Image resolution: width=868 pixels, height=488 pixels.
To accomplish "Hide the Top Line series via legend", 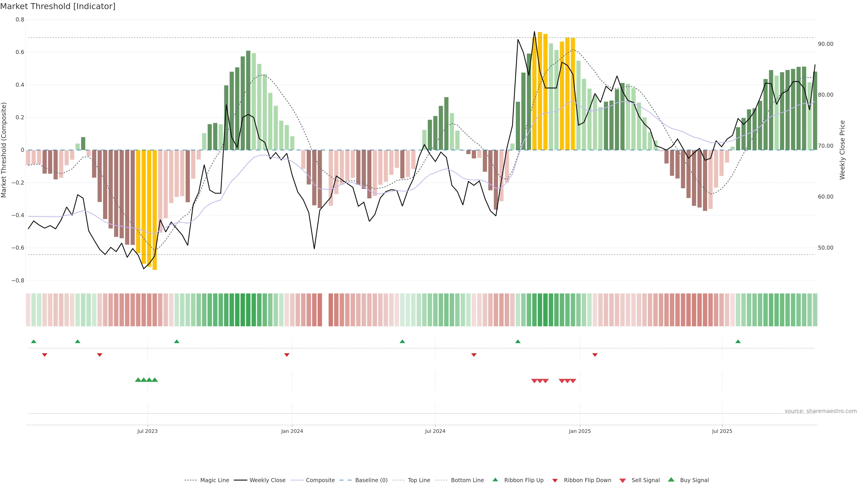I will coord(419,480).
